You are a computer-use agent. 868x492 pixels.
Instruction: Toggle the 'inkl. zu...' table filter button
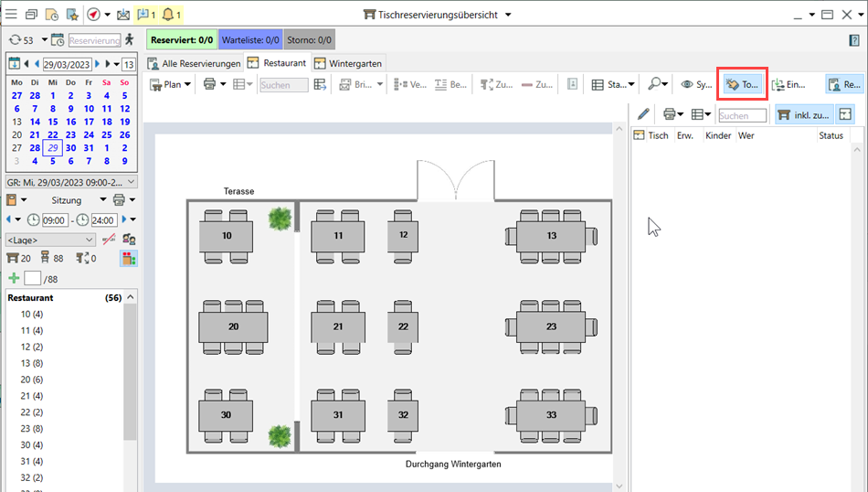tap(802, 114)
